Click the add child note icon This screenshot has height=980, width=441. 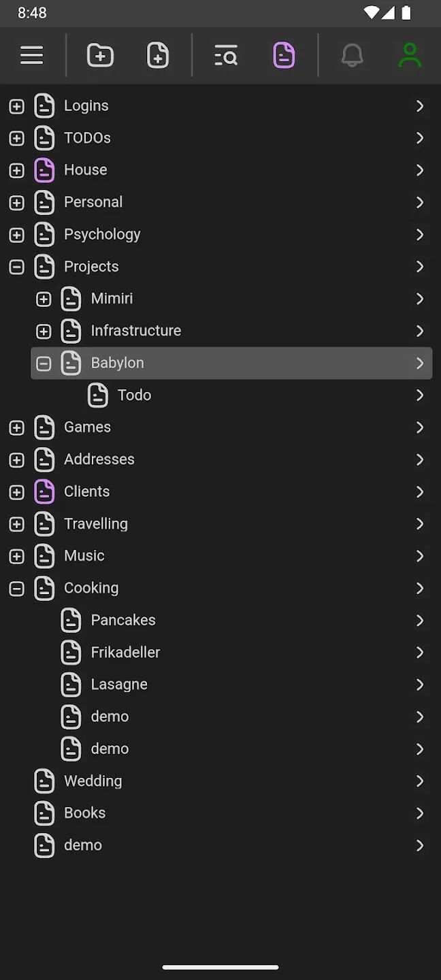coord(158,55)
